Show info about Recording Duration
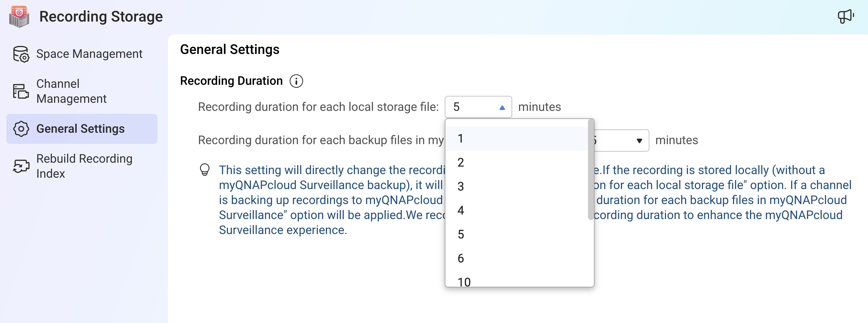Image resolution: width=868 pixels, height=323 pixels. pos(296,81)
